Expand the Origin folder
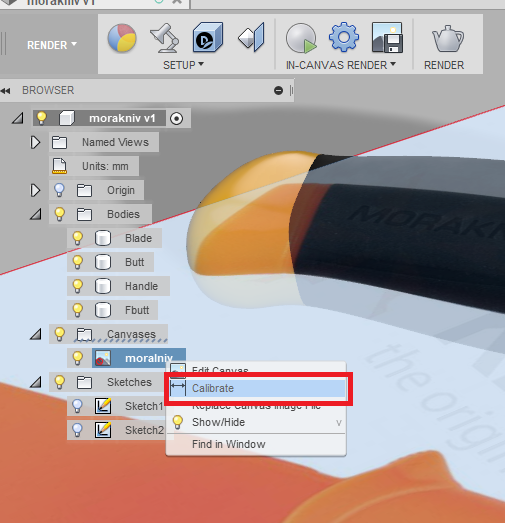Image resolution: width=505 pixels, height=523 pixels. click(x=35, y=190)
